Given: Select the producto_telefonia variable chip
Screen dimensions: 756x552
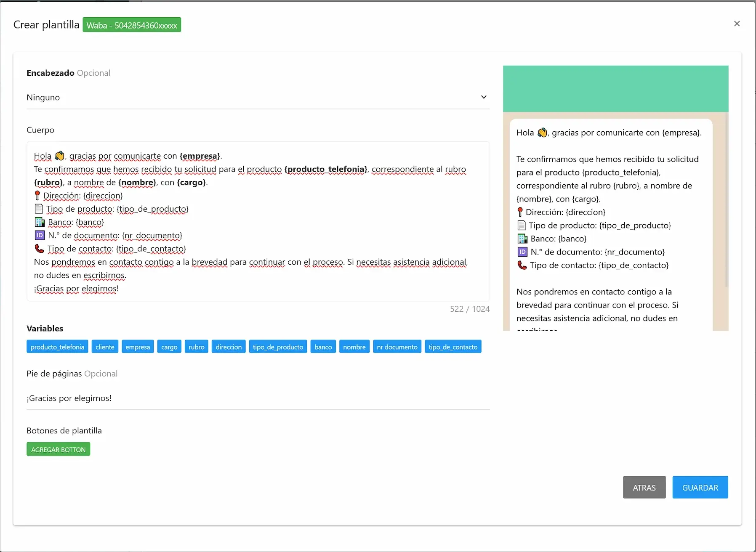Looking at the screenshot, I should coord(57,347).
